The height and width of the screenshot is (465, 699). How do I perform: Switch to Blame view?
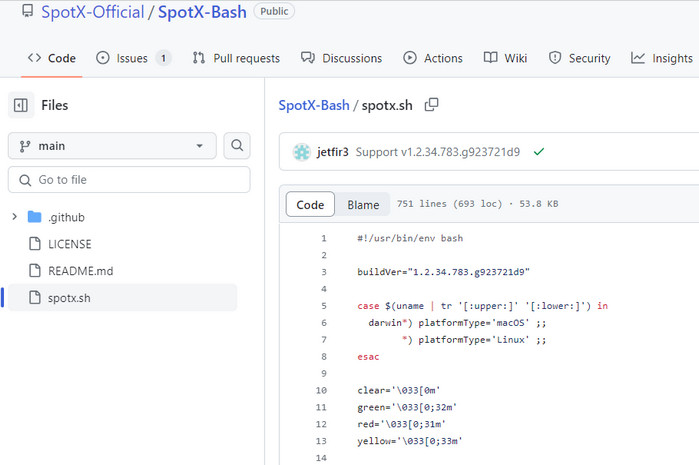(x=363, y=205)
